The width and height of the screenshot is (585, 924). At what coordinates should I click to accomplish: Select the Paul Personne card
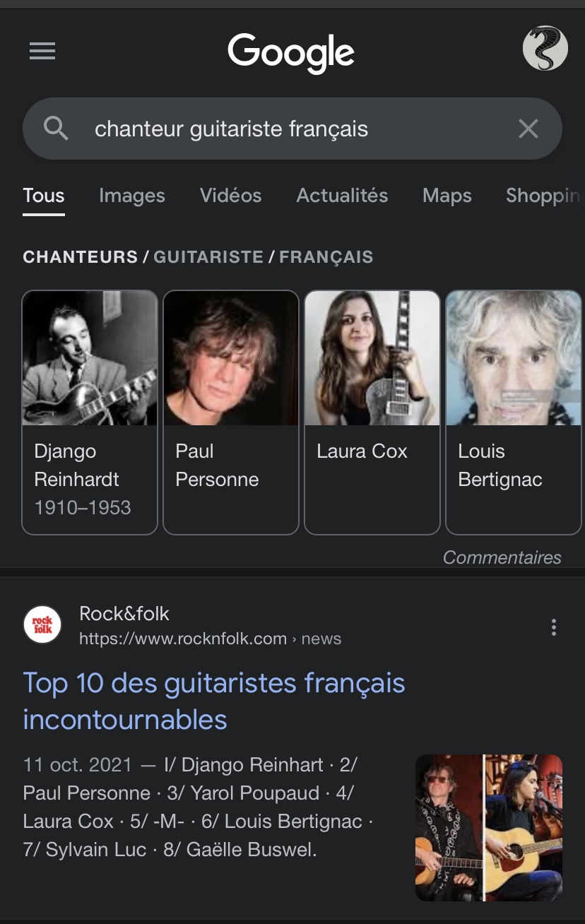tap(231, 412)
